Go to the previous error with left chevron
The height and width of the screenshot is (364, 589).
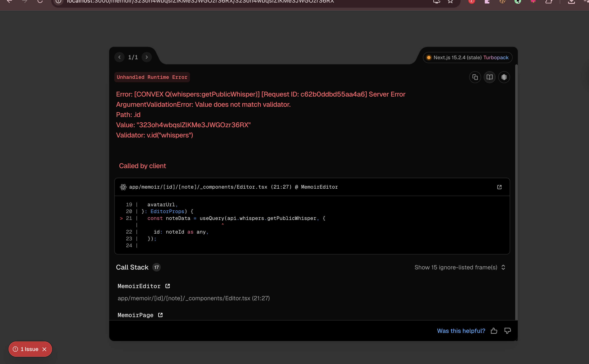click(x=119, y=57)
